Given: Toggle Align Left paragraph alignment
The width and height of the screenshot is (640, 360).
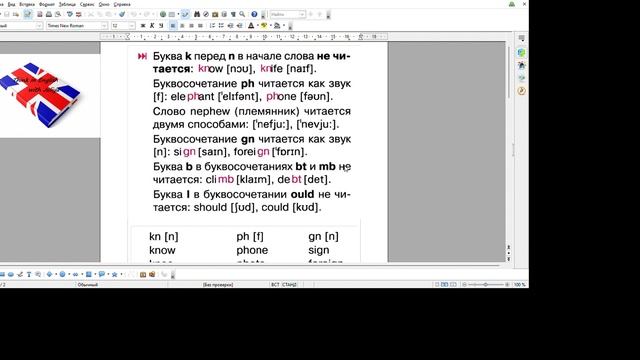Looking at the screenshot, I should 173,26.
